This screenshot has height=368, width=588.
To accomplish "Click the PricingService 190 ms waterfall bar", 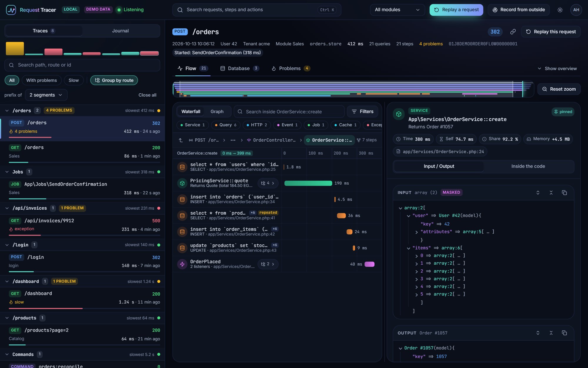I will coord(308,183).
